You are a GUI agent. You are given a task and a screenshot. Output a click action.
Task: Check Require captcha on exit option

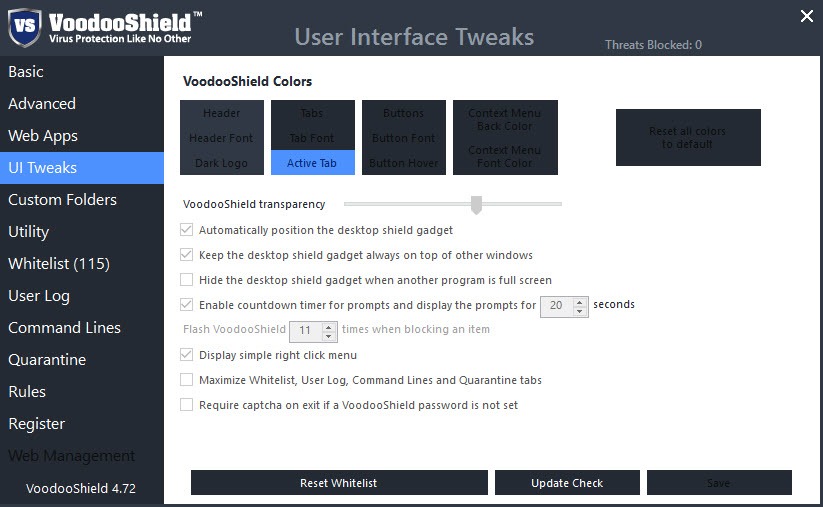(x=186, y=405)
